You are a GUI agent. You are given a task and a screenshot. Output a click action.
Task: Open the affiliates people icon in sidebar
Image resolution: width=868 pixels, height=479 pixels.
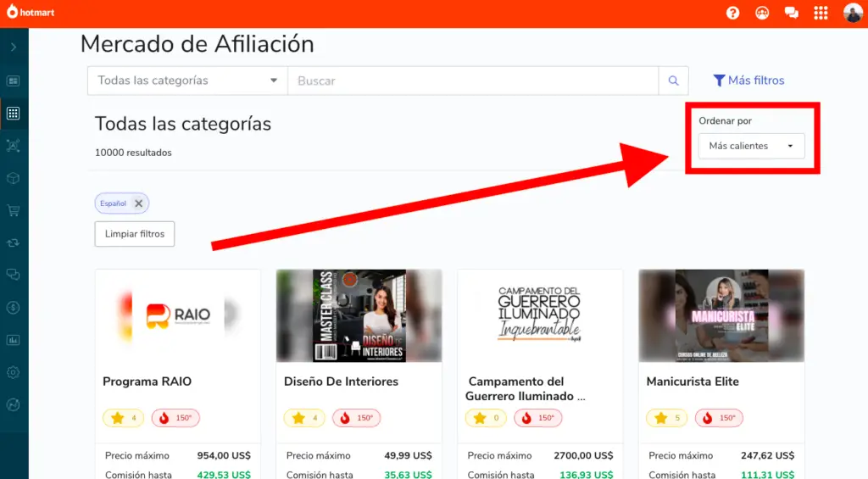pos(14,146)
